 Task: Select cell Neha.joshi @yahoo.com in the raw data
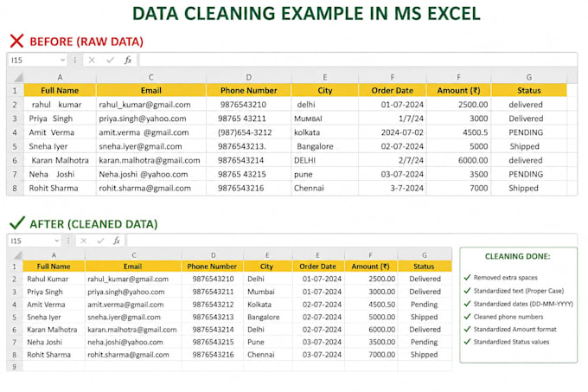coord(151,175)
